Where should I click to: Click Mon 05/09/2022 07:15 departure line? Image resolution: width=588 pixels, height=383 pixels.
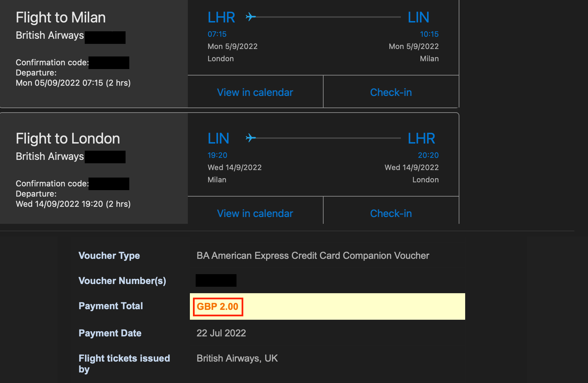pos(73,83)
